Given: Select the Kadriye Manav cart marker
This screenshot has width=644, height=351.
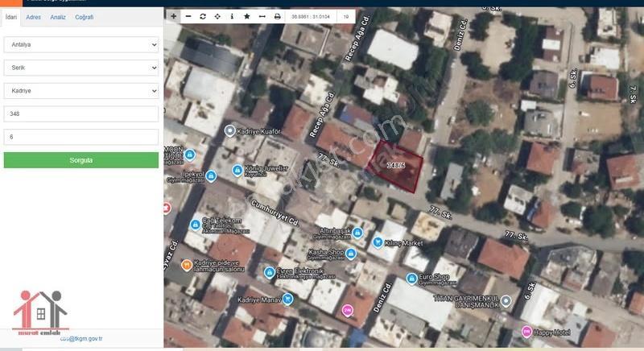Looking at the screenshot, I should tap(287, 299).
